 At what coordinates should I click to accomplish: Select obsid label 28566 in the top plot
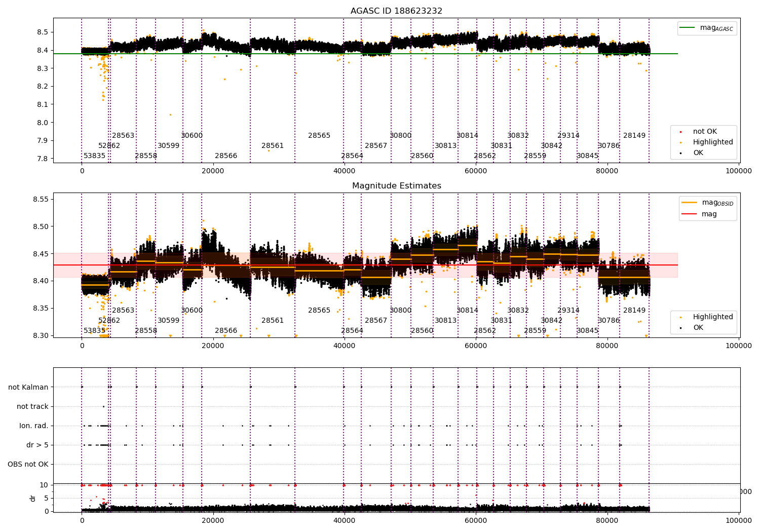coord(226,156)
